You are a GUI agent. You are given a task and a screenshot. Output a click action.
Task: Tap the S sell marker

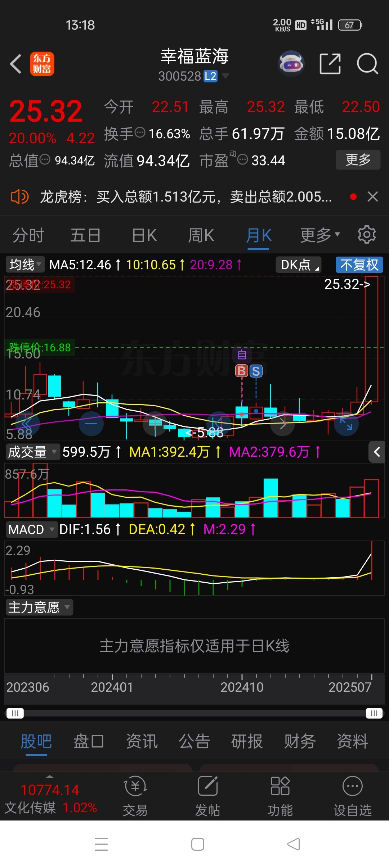pos(256,371)
